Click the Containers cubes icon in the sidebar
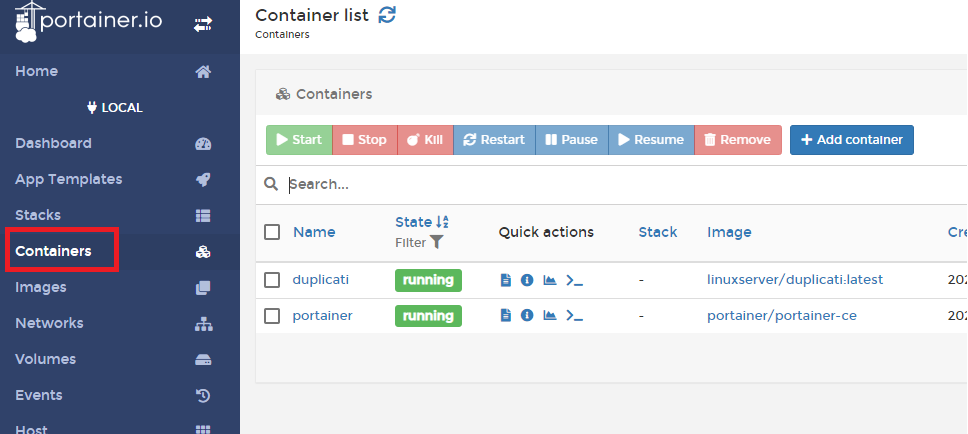Viewport: 968px width, 434px height. click(203, 251)
